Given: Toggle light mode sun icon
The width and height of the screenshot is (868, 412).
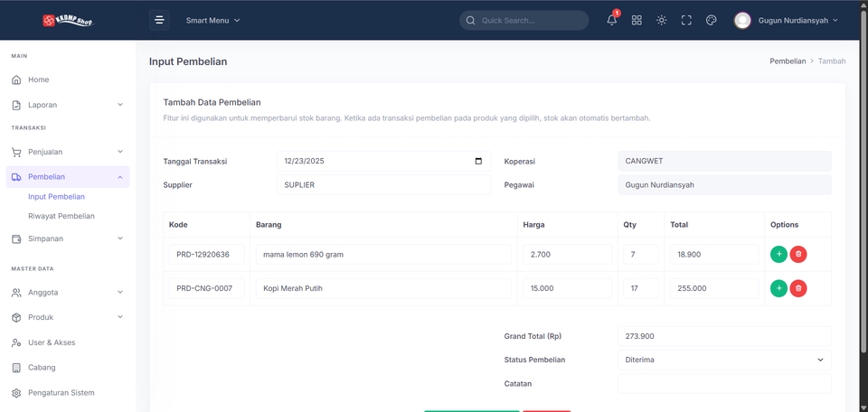Looking at the screenshot, I should (x=662, y=21).
